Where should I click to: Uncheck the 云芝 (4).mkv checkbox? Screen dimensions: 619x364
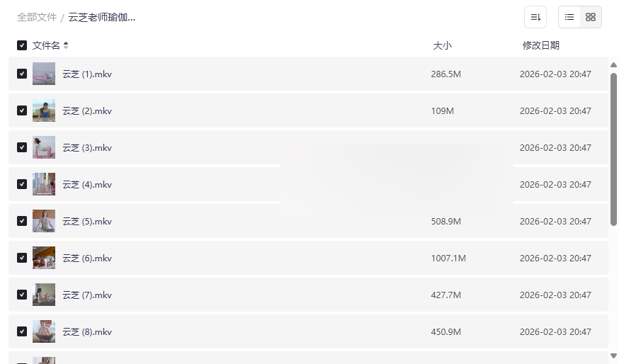[x=22, y=184]
